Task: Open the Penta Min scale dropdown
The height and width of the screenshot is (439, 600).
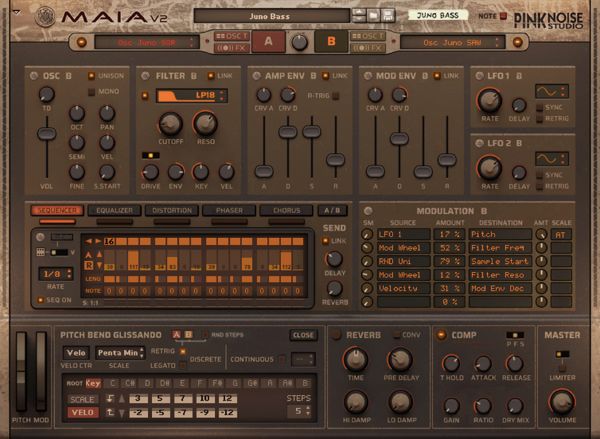Action: tap(120, 353)
